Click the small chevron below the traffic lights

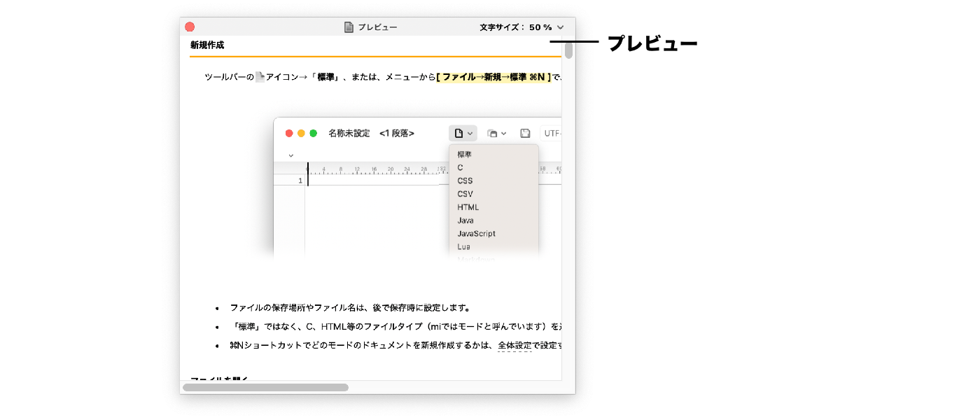point(291,155)
